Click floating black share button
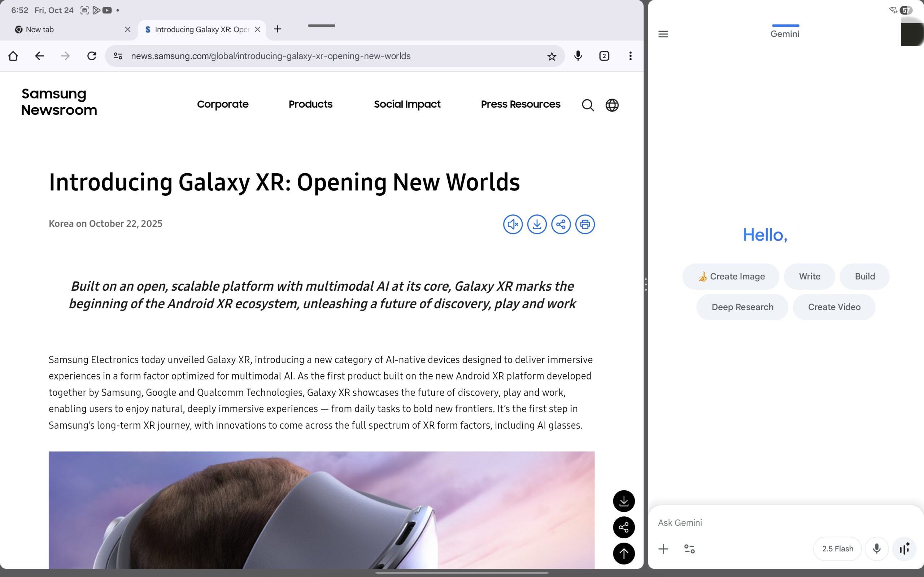 pyautogui.click(x=624, y=528)
